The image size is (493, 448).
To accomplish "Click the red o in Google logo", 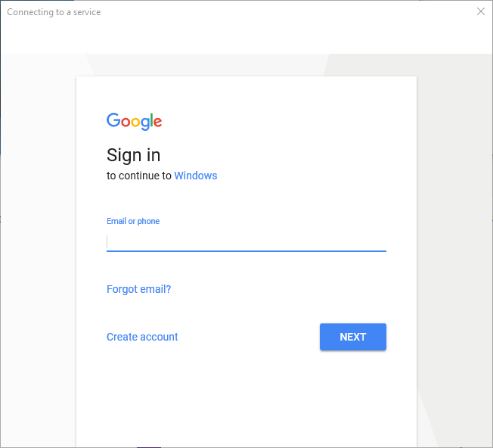I will click(126, 121).
